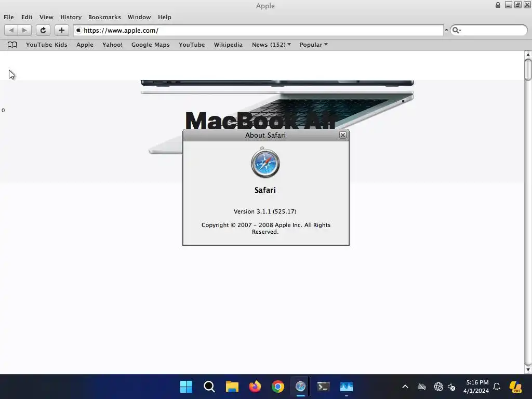
Task: Open the Wikipedia bookmark
Action: [x=228, y=45]
